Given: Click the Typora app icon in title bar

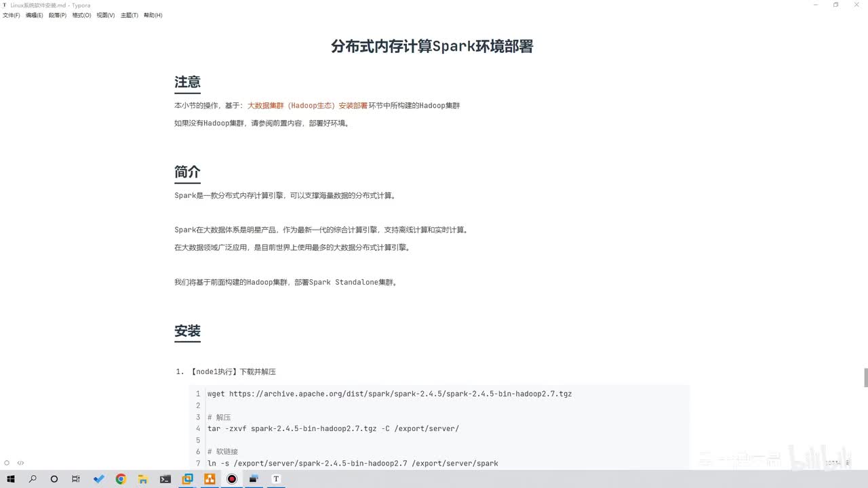Looking at the screenshot, I should [5, 5].
